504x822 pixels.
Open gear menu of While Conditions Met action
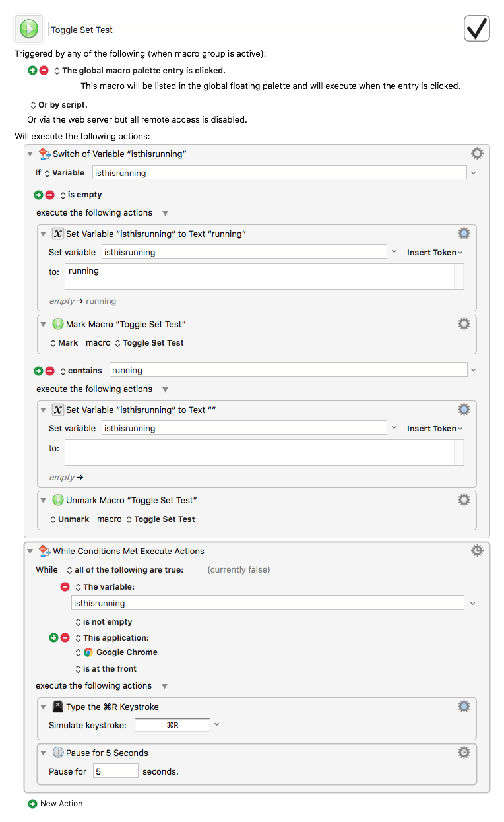pyautogui.click(x=477, y=550)
